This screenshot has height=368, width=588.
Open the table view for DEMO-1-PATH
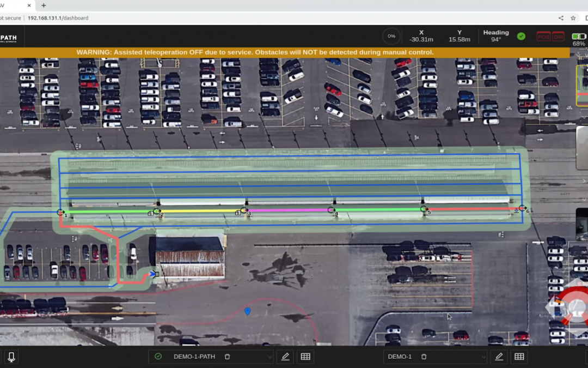click(305, 357)
